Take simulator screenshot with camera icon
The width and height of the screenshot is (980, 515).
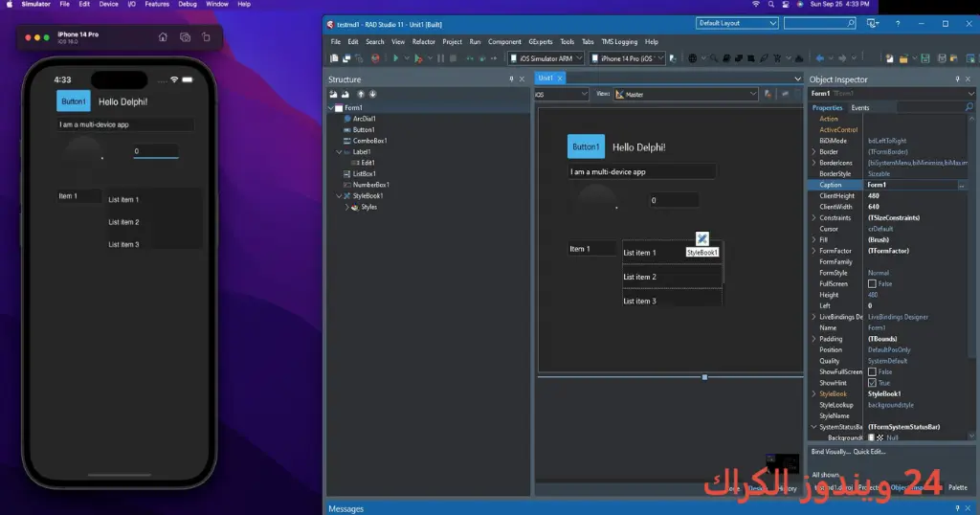185,37
